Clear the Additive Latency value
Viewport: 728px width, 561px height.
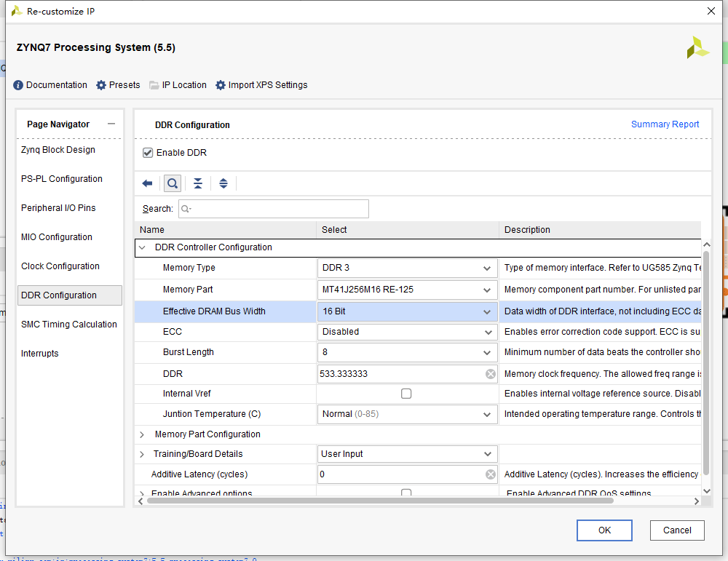click(x=490, y=474)
